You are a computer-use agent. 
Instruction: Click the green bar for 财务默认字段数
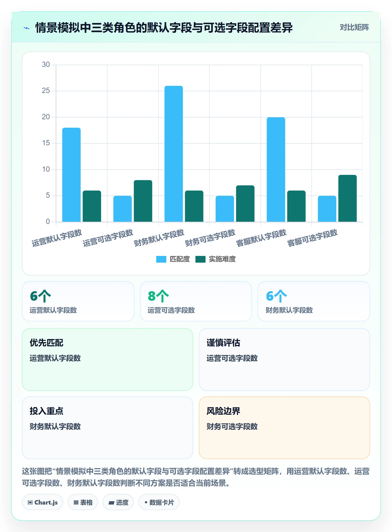[x=194, y=206]
